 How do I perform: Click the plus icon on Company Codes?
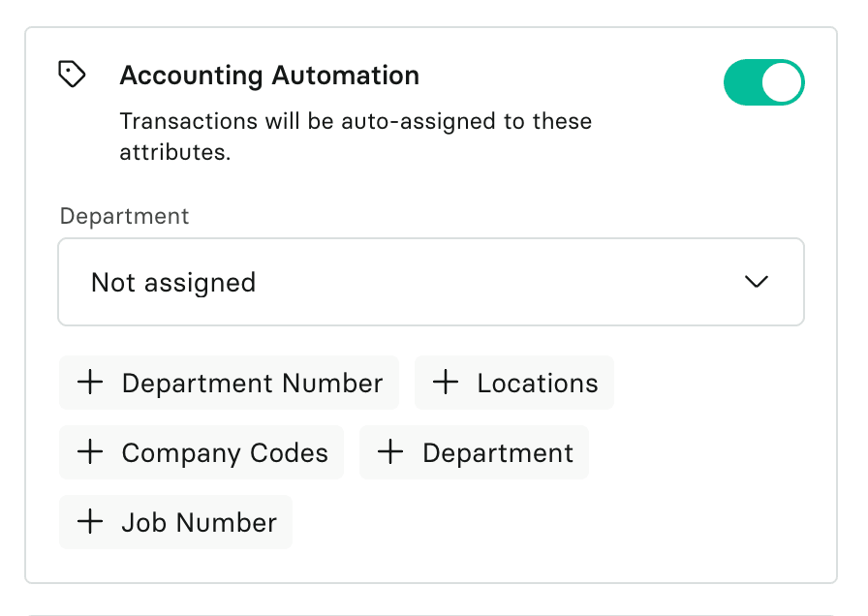(x=90, y=452)
